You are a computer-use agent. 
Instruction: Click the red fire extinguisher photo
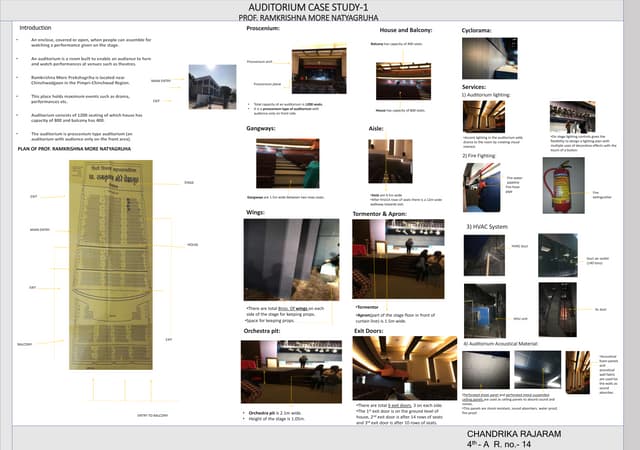coord(558,184)
